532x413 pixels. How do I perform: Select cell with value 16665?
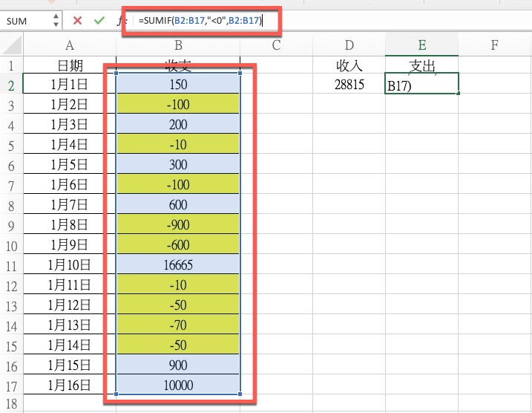coord(178,264)
